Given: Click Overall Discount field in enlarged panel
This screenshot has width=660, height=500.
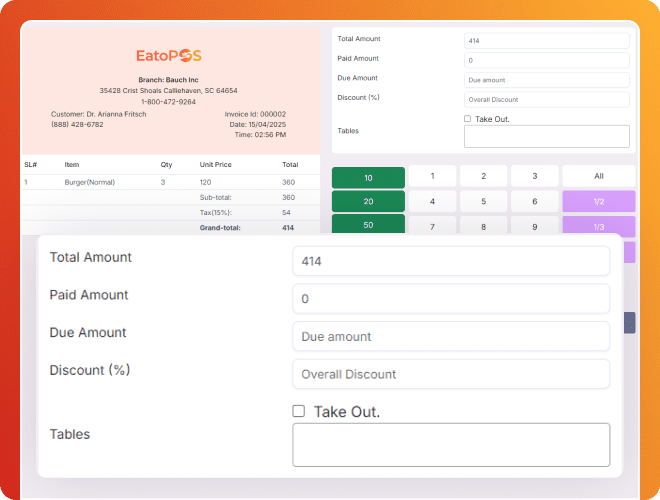Looking at the screenshot, I should (x=450, y=374).
